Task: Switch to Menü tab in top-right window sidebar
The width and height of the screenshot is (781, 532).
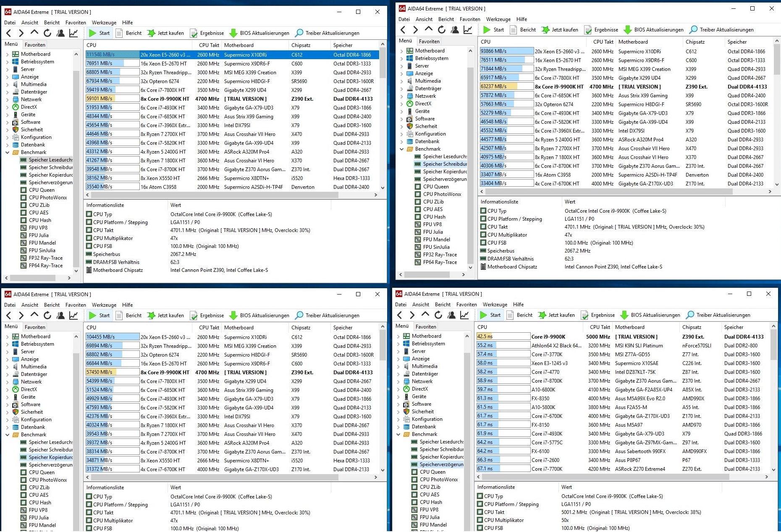Action: click(405, 41)
